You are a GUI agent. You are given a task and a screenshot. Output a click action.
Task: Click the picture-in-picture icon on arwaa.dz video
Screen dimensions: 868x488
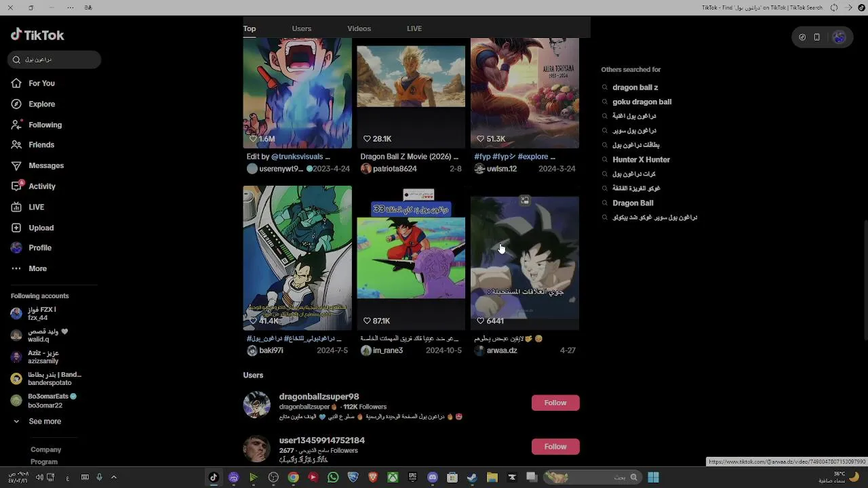tap(524, 201)
